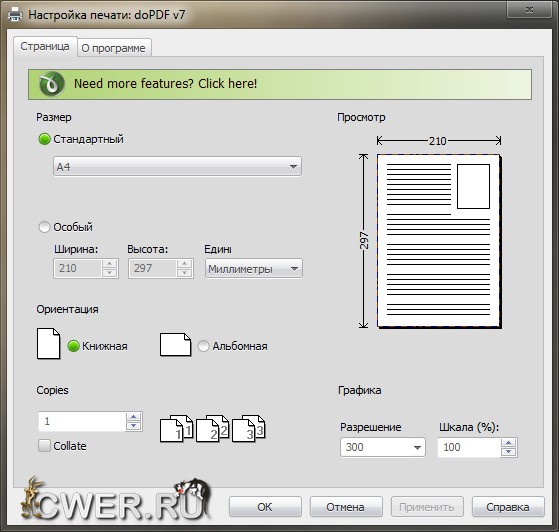Click the Copies number input field

coord(82,421)
